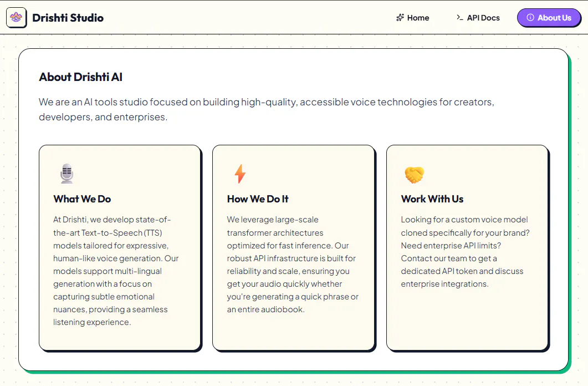Open the About Us page
Screen dimensions: 588x386
coord(549,18)
